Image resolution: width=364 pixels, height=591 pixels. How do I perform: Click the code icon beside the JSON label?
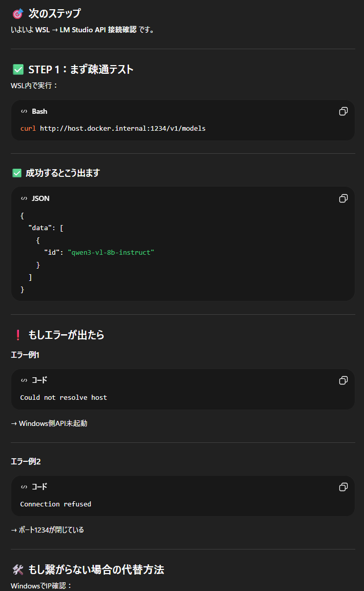[24, 198]
